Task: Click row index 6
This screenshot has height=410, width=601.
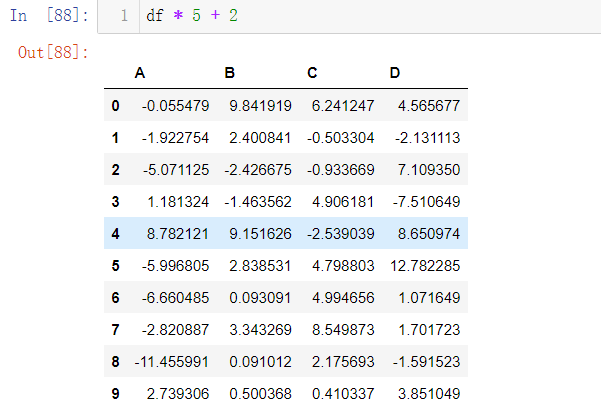Action: coord(115,298)
